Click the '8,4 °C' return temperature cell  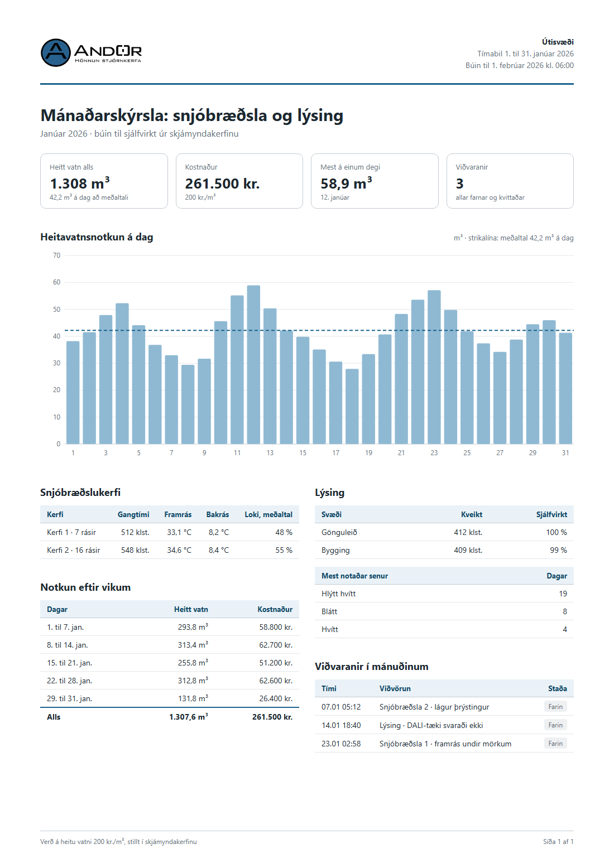[x=219, y=550]
